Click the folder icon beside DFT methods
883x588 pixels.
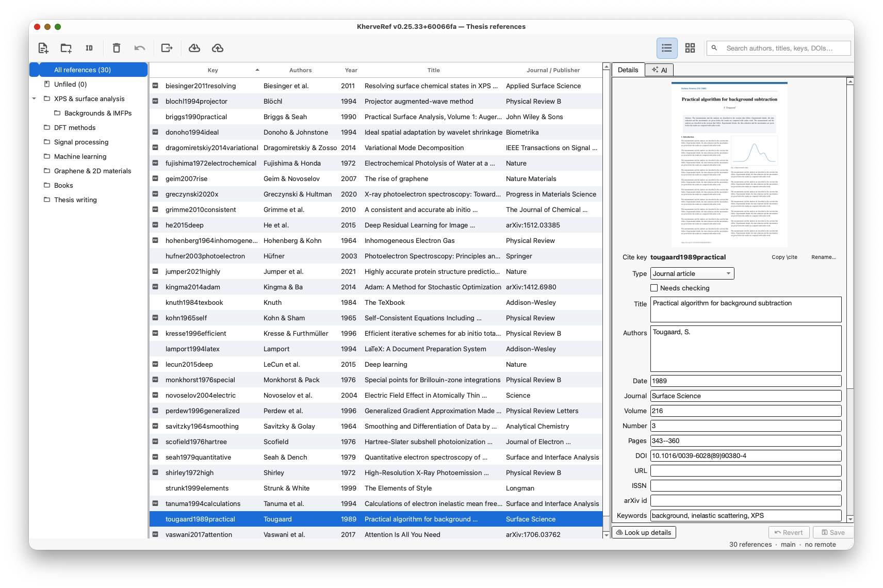(x=47, y=127)
